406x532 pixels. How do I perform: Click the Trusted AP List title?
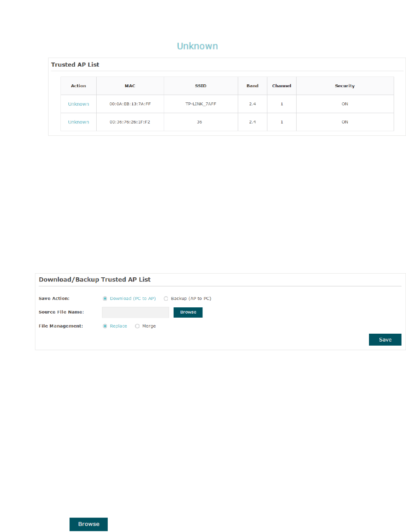coord(75,65)
